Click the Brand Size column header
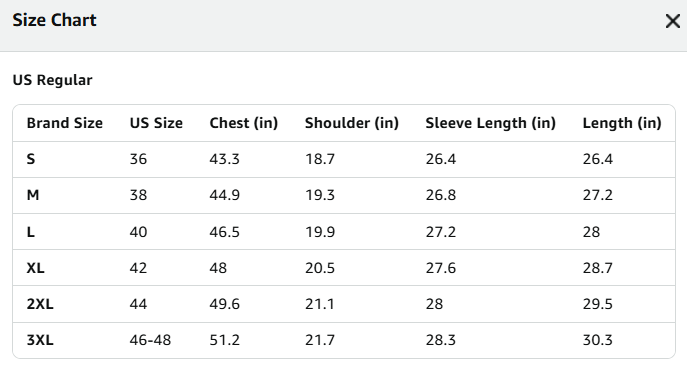 (65, 123)
